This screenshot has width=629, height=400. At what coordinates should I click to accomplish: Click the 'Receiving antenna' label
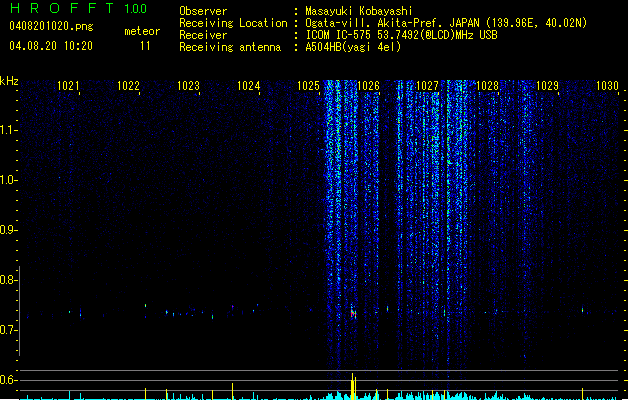pyautogui.click(x=230, y=47)
